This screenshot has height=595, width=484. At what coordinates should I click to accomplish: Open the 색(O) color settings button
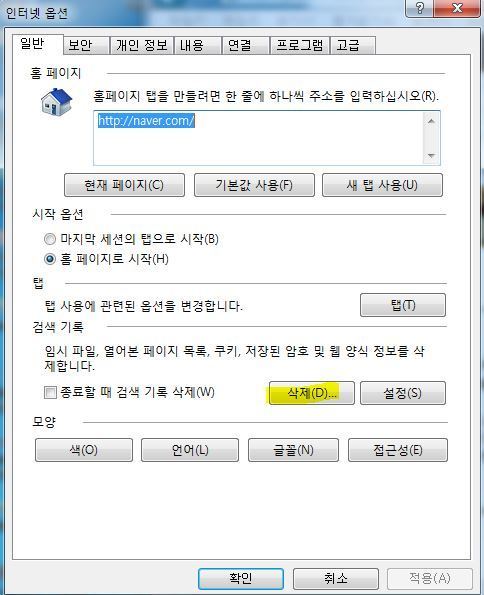pos(84,450)
